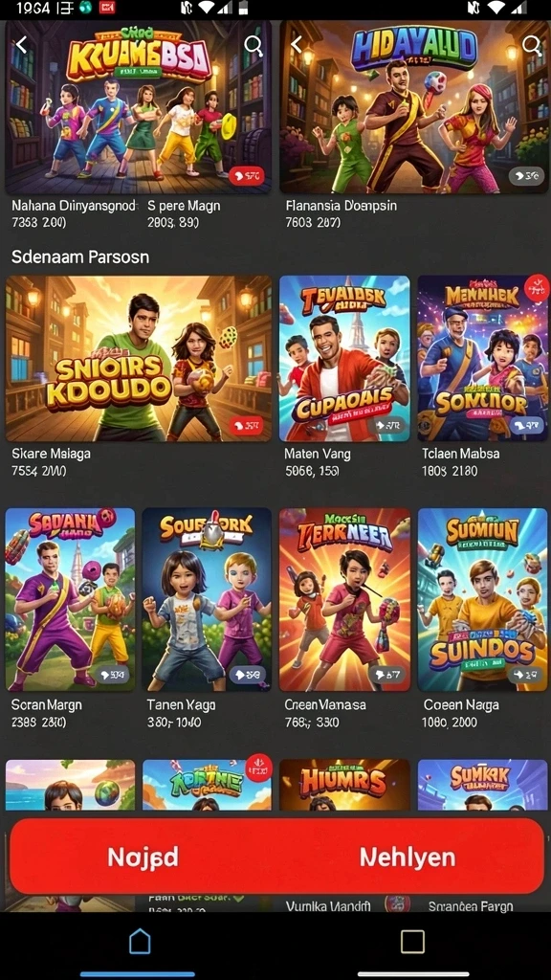This screenshot has height=980, width=551.
Task: Tap the Tclaen Mabsa title
Action: point(461,454)
